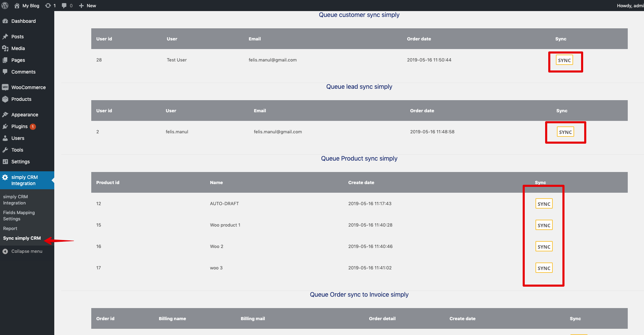Sync the felis.manul lead row
The height and width of the screenshot is (335, 644).
point(565,132)
